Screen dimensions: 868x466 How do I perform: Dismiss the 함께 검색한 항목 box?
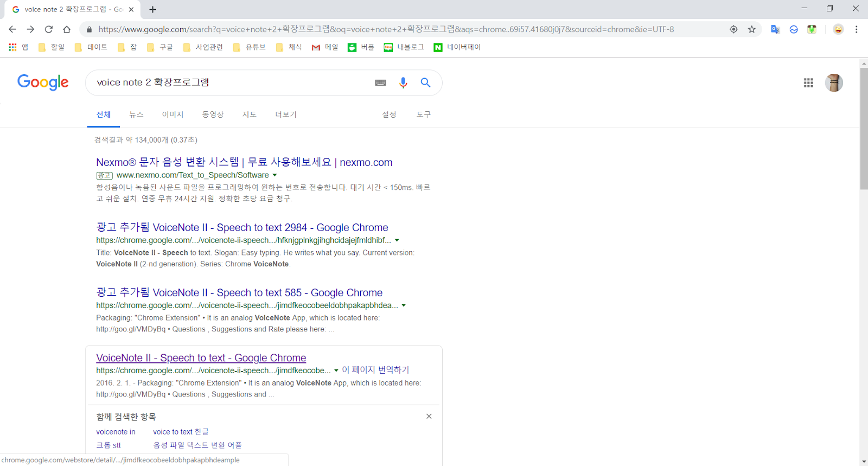pyautogui.click(x=429, y=417)
